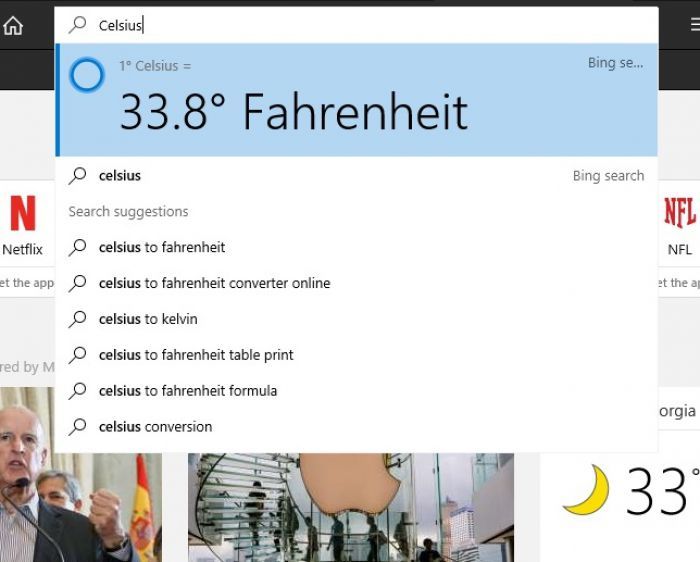Click the search bar containing Celsius
The width and height of the screenshot is (700, 562).
tap(356, 25)
